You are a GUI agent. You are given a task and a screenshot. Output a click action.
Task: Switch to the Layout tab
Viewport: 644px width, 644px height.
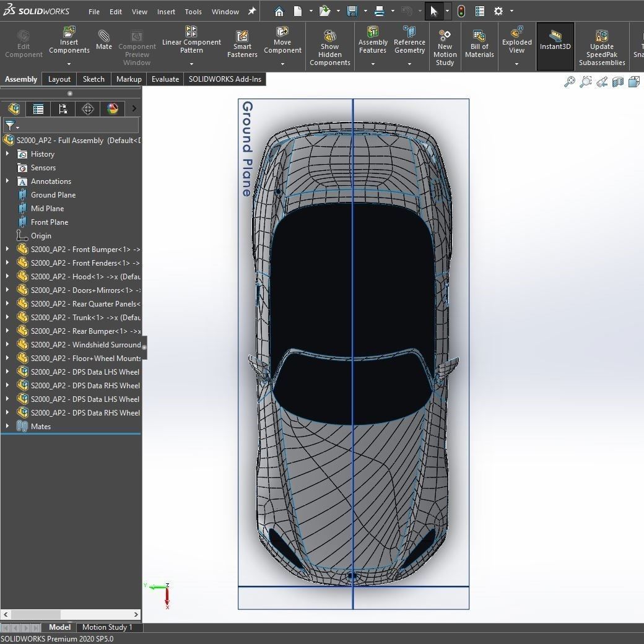pos(59,79)
